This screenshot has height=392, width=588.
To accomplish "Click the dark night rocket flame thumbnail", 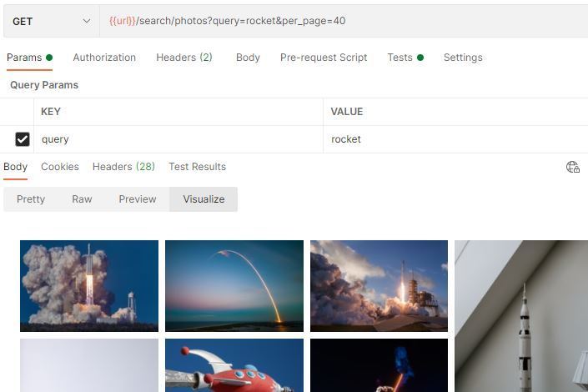I will coord(379,365).
